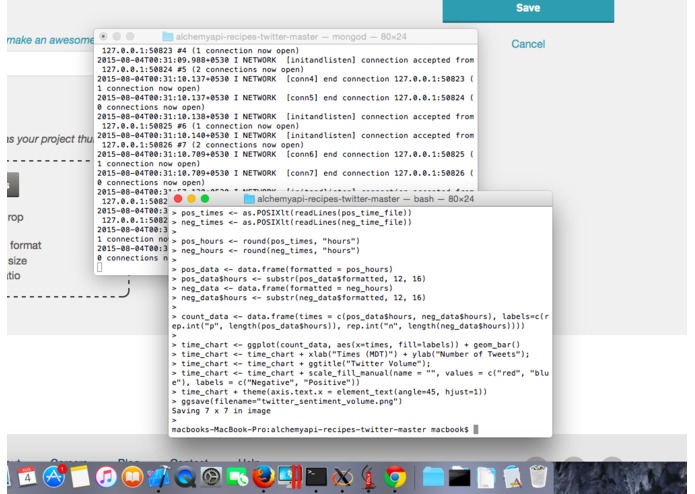Click the ggtitle("Twitter Volume") line
This screenshot has height=494, width=695.
[301, 363]
